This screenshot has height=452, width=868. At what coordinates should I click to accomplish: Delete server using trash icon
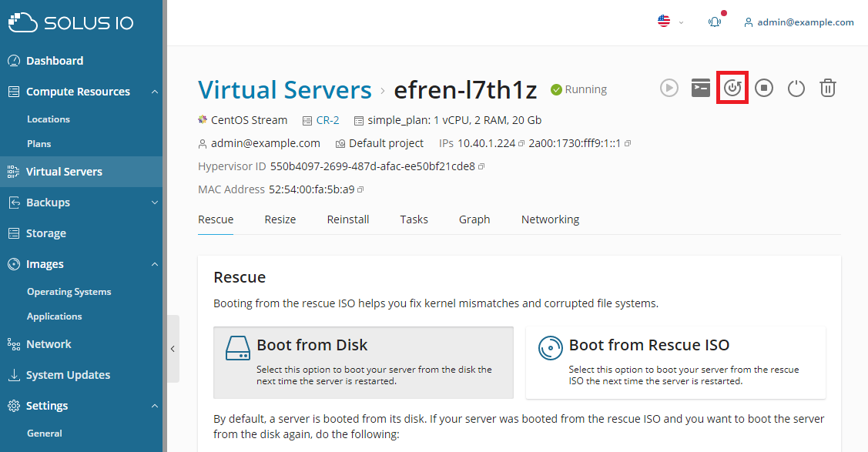828,88
